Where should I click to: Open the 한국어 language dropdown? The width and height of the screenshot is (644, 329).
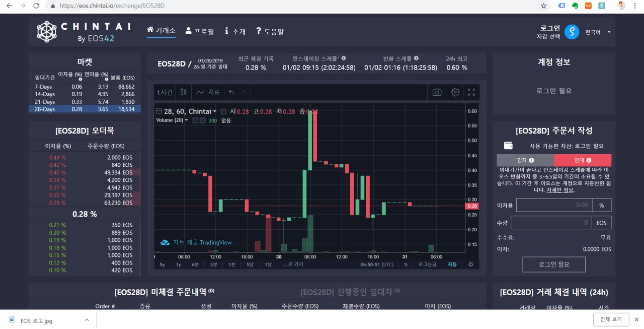598,32
